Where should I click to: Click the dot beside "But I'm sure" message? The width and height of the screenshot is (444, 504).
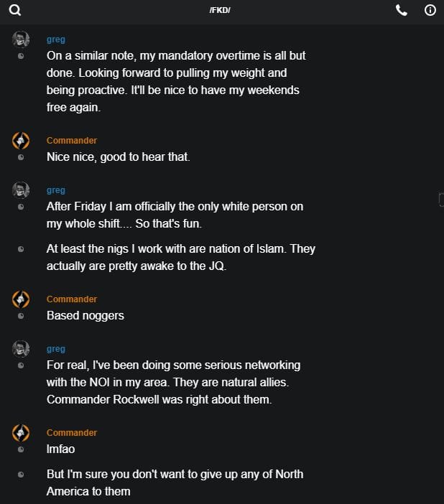pos(21,475)
